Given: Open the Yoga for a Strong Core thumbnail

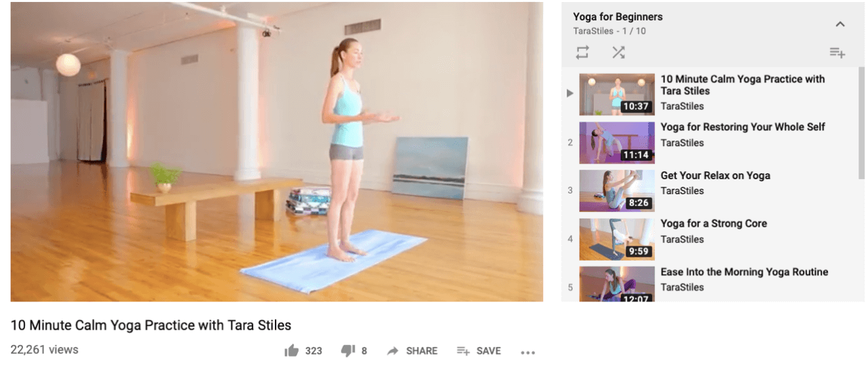Looking at the screenshot, I should pos(617,239).
